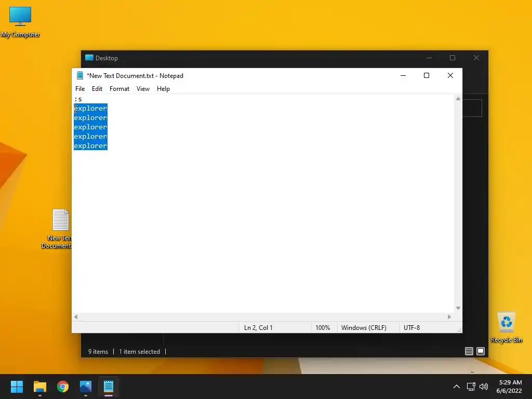
Task: Minimize the Desktop explorer window
Action: (429, 58)
